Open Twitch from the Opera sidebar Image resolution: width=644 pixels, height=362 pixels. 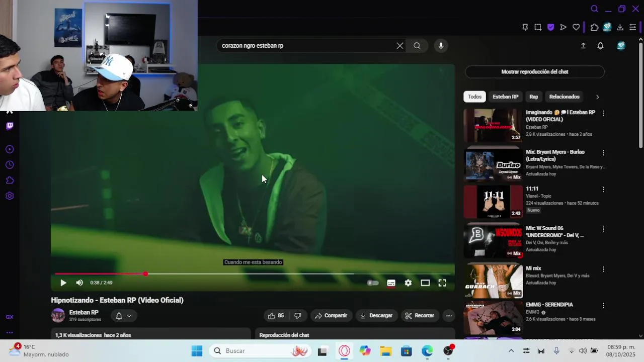tap(10, 126)
